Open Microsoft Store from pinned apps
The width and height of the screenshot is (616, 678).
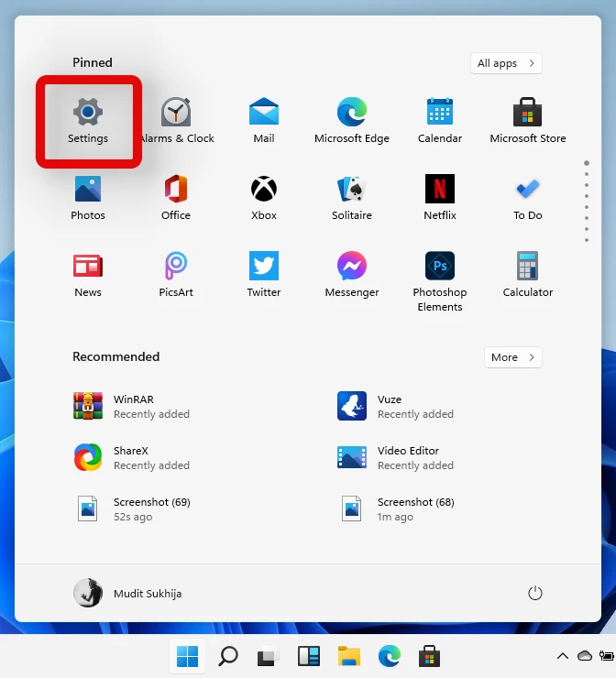coord(528,121)
